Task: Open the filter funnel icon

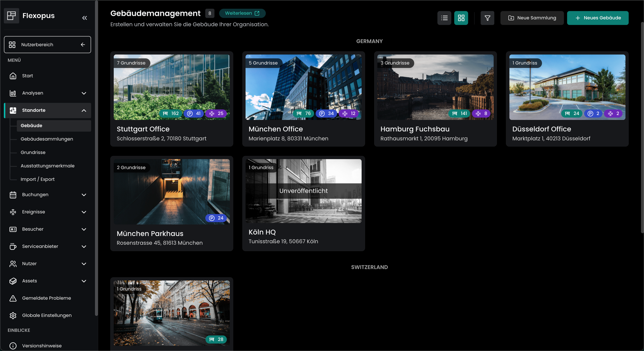Action: [x=487, y=18]
